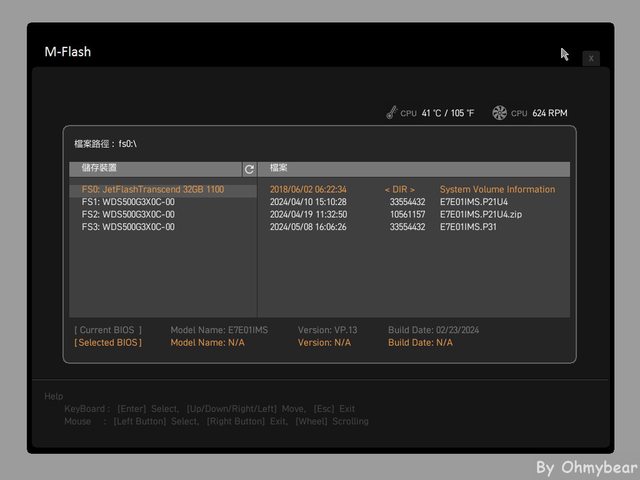Click the refresh storage devices icon
This screenshot has width=640, height=480.
249,169
